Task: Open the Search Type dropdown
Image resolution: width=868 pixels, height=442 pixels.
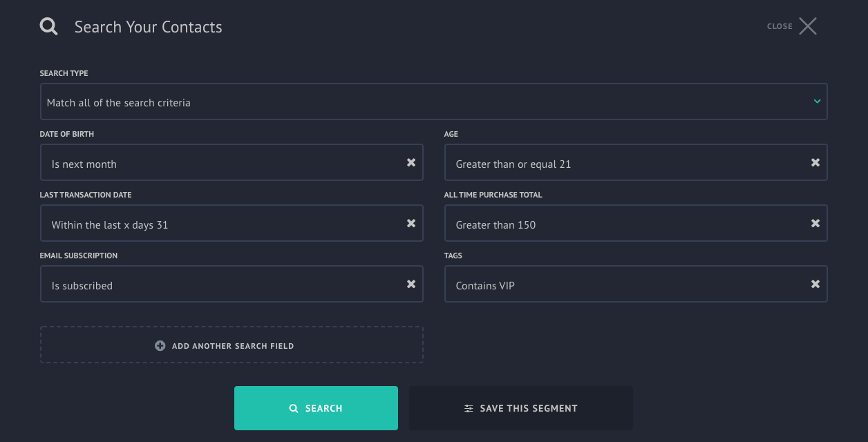Action: (x=433, y=102)
